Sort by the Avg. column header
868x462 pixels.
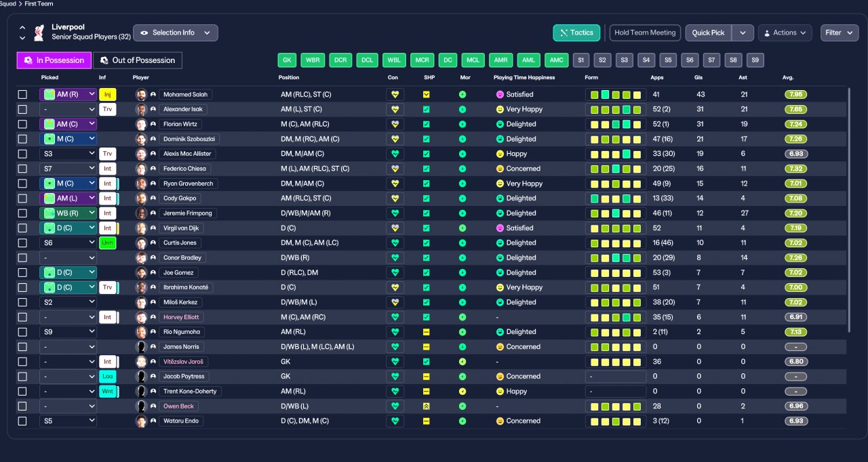pos(788,78)
